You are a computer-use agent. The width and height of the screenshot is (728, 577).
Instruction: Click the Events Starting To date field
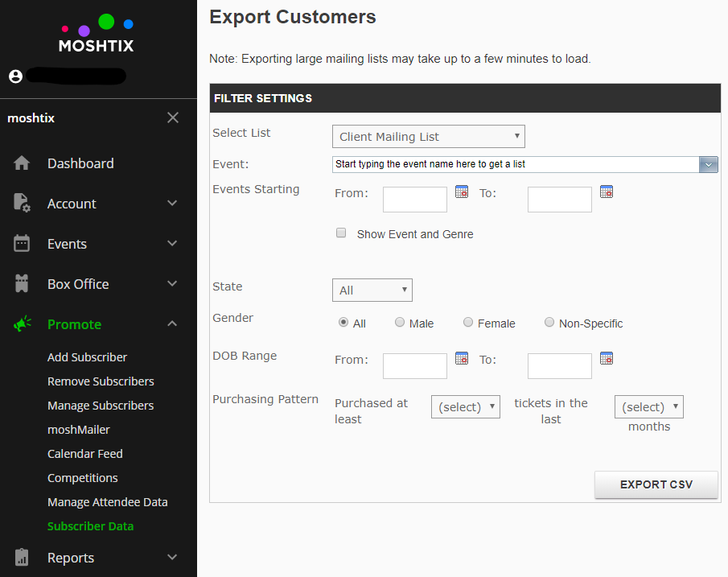pos(559,200)
